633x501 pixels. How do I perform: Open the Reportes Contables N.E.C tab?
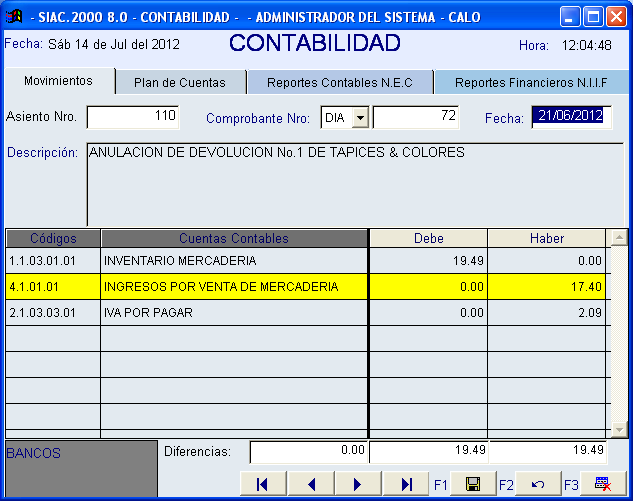click(340, 82)
